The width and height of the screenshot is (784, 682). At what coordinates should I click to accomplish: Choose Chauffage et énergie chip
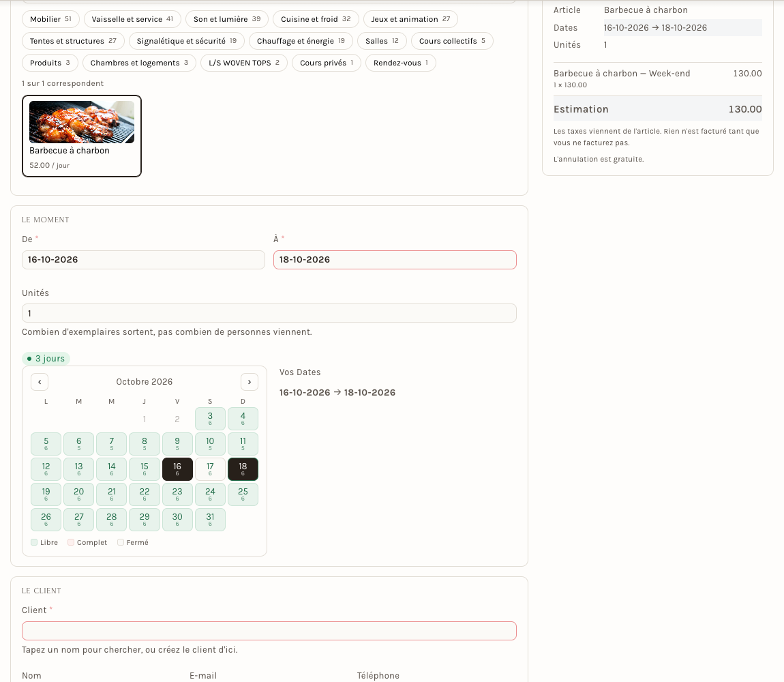point(301,41)
